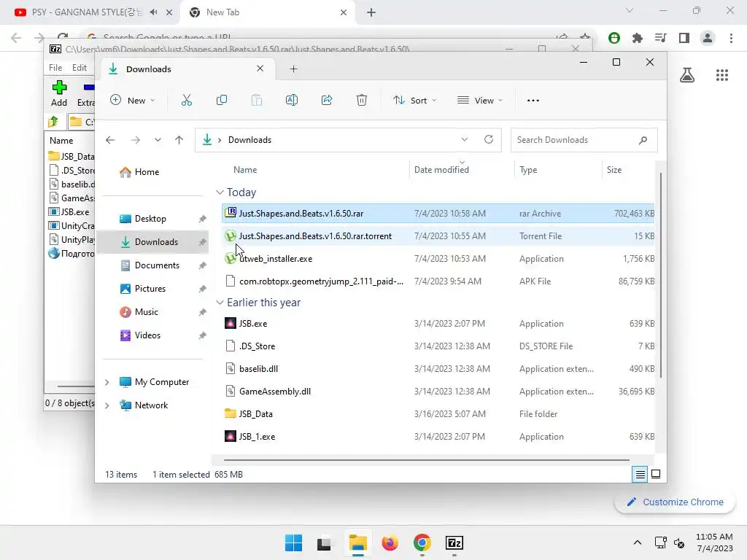Screen dimensions: 747x560
Task: Open Chrome Labs flask icon
Action: (687, 75)
